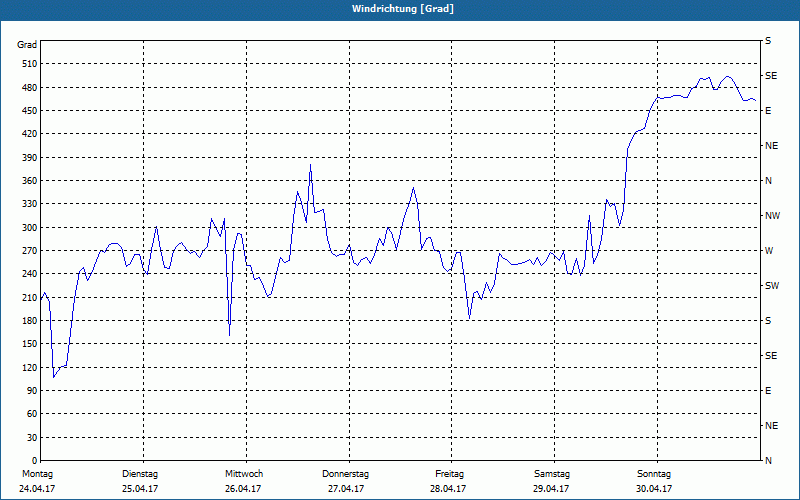
Task: Click the NE compass label beside 30 gridline
Action: pos(772,426)
